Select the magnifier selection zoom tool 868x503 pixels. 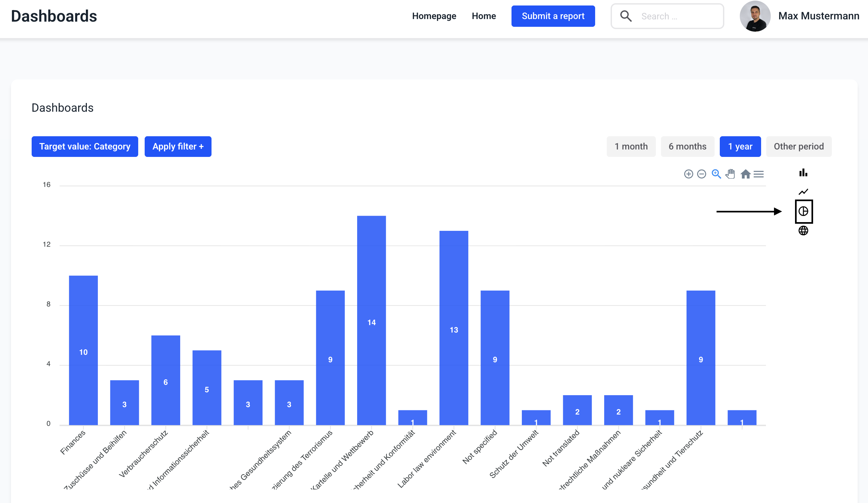(716, 174)
